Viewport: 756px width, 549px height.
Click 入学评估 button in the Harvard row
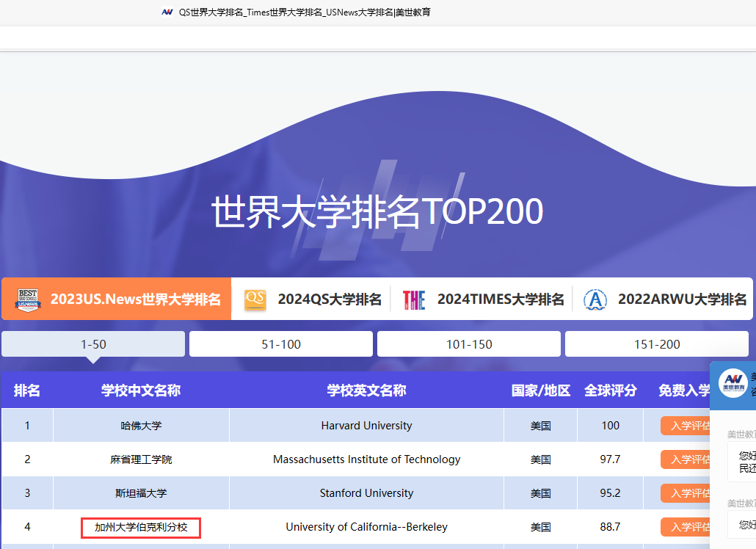[x=685, y=426]
